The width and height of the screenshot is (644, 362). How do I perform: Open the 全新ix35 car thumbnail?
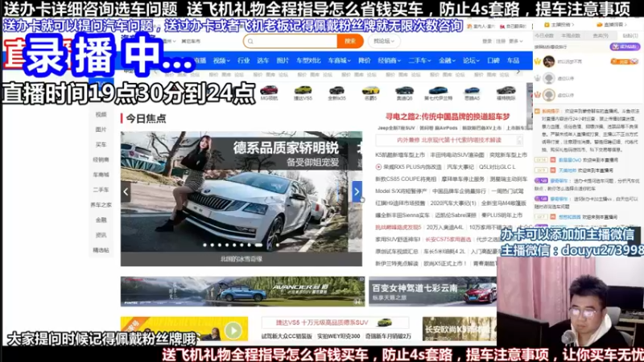(x=336, y=93)
